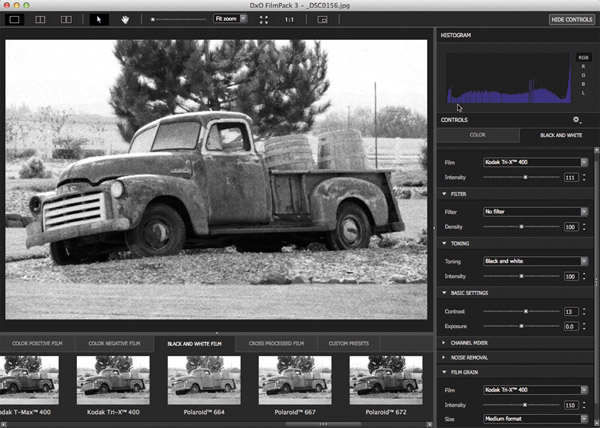Viewport: 600px width, 428px height.
Task: Open the No filter dropdown
Action: [x=535, y=212]
